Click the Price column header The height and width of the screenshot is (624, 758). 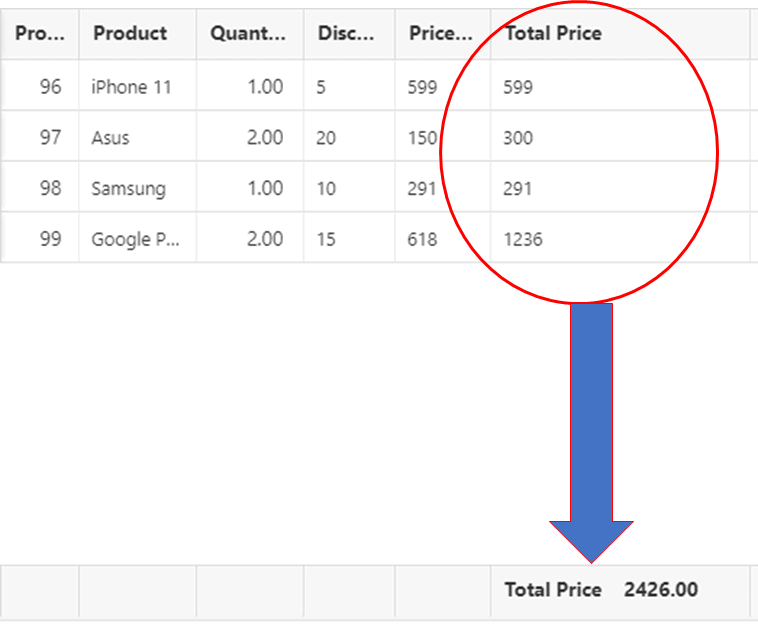click(x=440, y=33)
